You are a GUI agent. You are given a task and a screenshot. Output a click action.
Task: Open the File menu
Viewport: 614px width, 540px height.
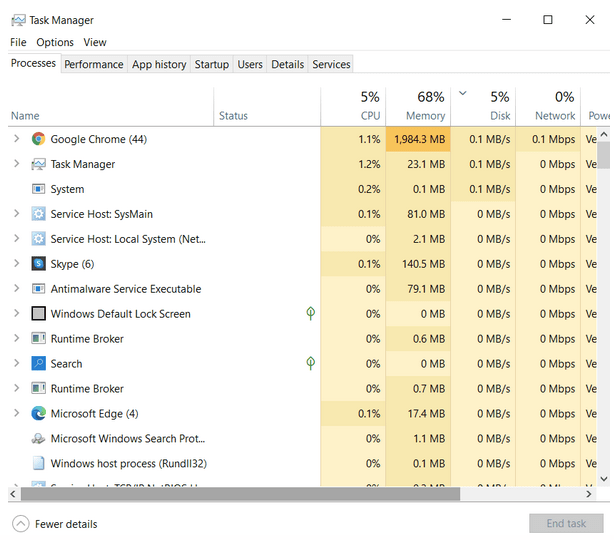[18, 42]
